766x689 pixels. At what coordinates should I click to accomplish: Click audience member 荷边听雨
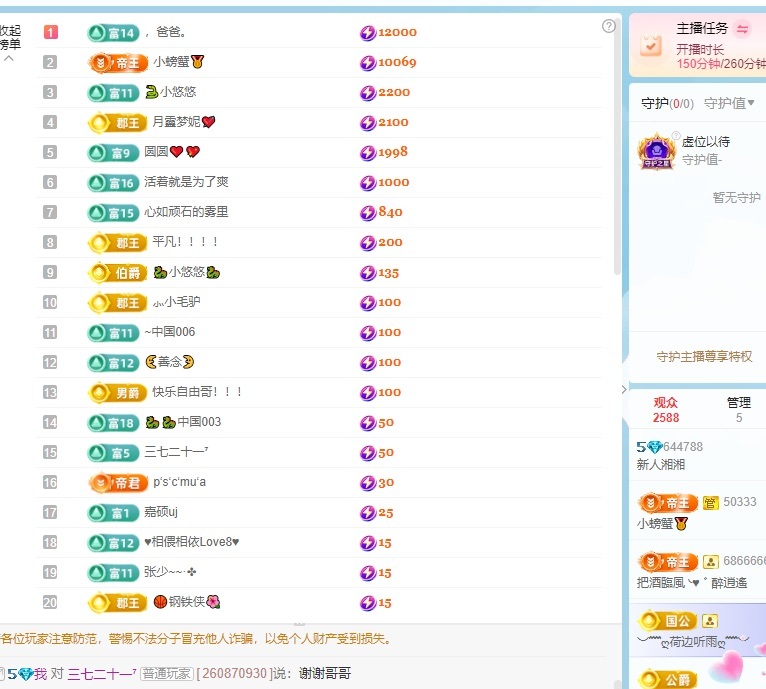click(693, 642)
